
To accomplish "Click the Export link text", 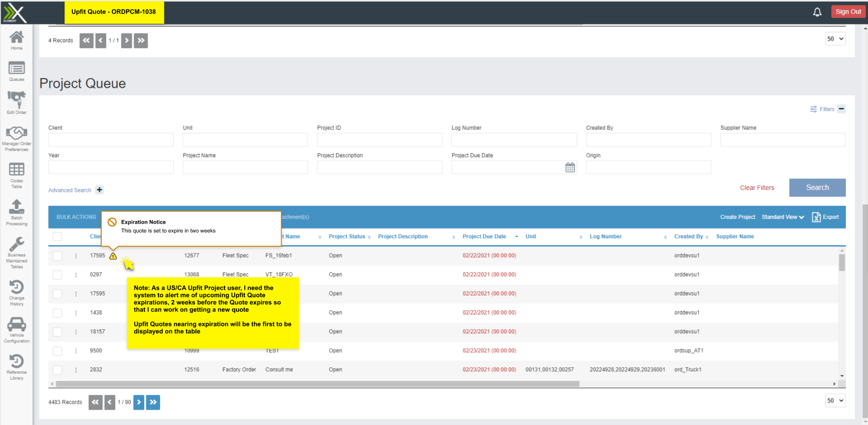I will [x=831, y=217].
